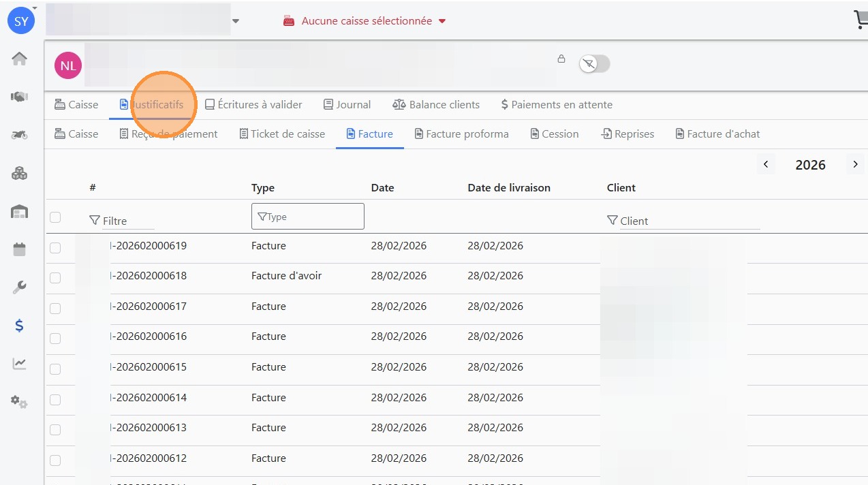Expand the 'Aucune caisse sélectionnée' dropdown

365,21
